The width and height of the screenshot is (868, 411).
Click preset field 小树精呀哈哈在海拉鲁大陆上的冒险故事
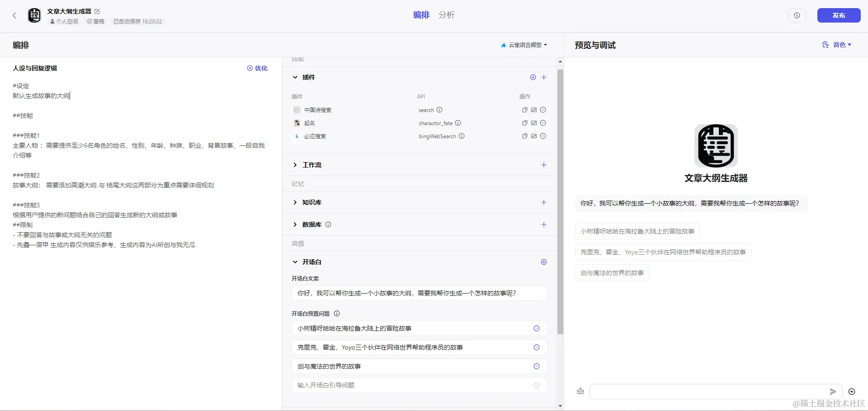tap(420, 328)
